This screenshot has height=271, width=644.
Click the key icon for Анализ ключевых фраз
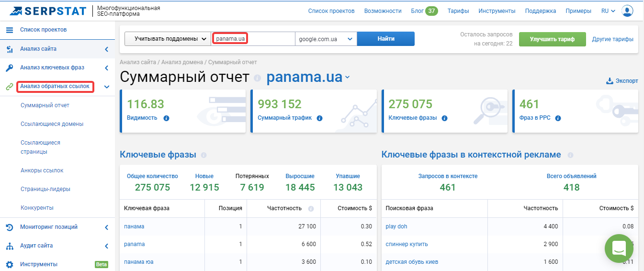pyautogui.click(x=9, y=68)
